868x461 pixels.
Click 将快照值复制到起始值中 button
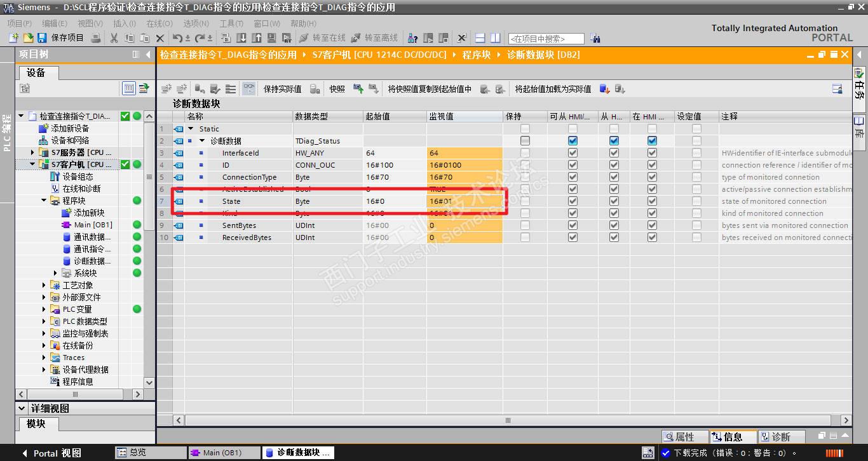click(x=430, y=89)
